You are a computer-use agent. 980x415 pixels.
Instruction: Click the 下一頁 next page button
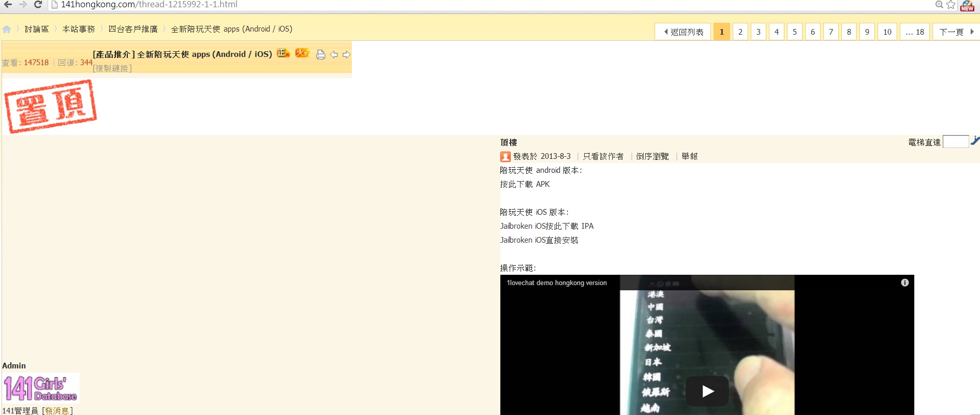point(956,32)
